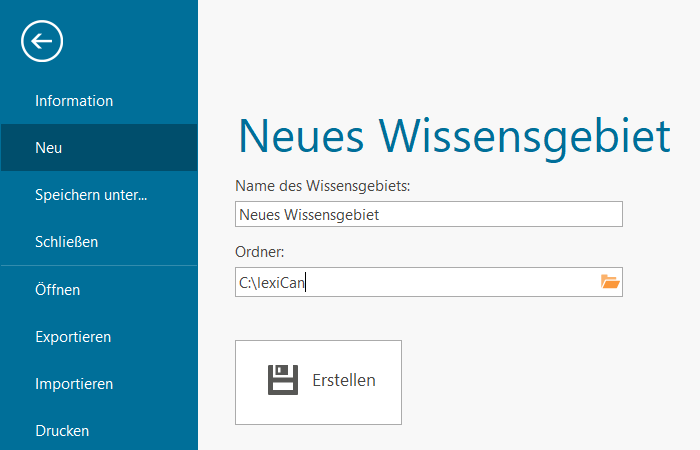Go to Exportieren in the sidebar

[73, 337]
